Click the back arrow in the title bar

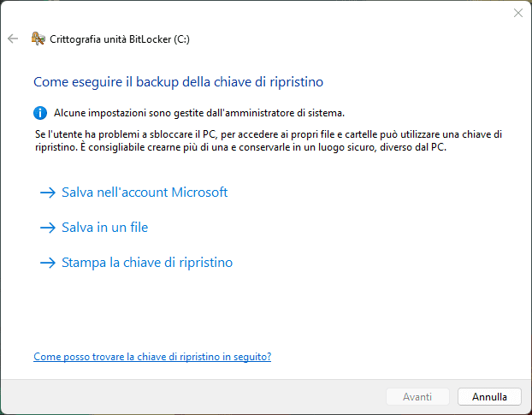(12, 39)
